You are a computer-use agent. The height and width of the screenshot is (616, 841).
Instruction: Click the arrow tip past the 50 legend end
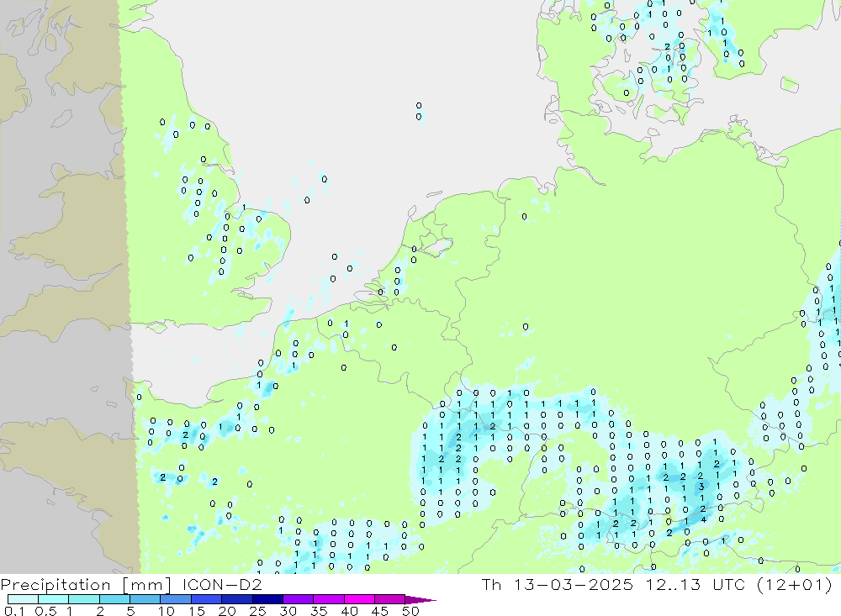point(421,600)
